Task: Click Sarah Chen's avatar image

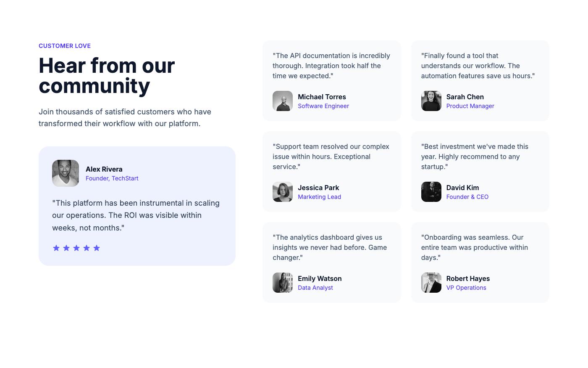Action: tap(431, 101)
